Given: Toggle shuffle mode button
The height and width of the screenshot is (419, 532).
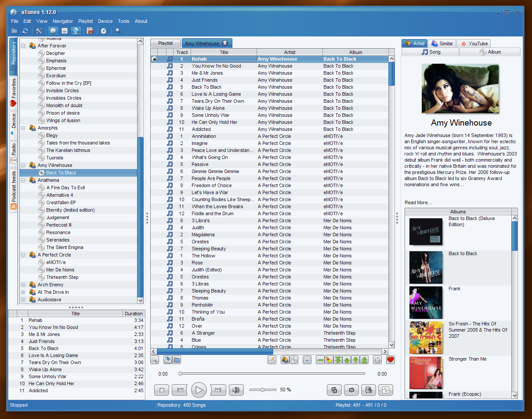Looking at the screenshot, I should pos(334,390).
